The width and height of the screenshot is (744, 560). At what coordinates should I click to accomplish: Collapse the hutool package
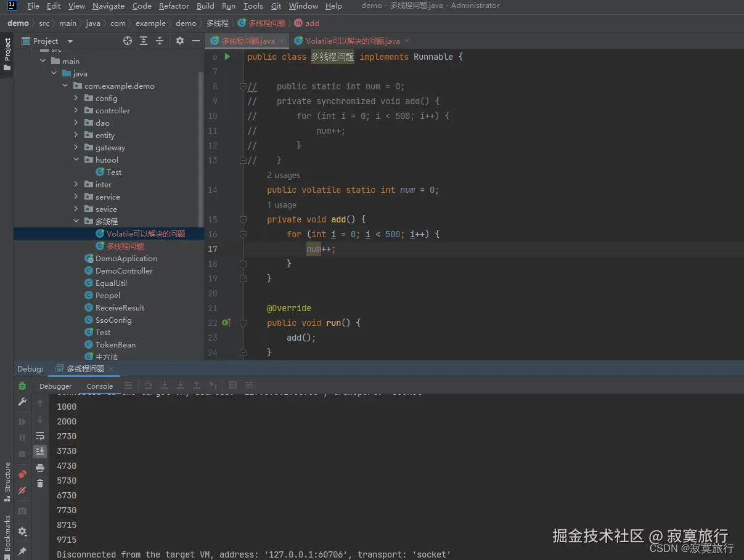pos(76,160)
